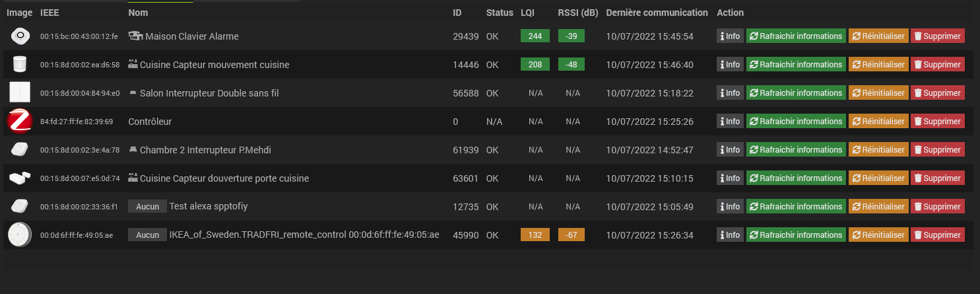Open Info for Maison Clavier Alarme
Screen dimensions: 980x294
pos(730,36)
